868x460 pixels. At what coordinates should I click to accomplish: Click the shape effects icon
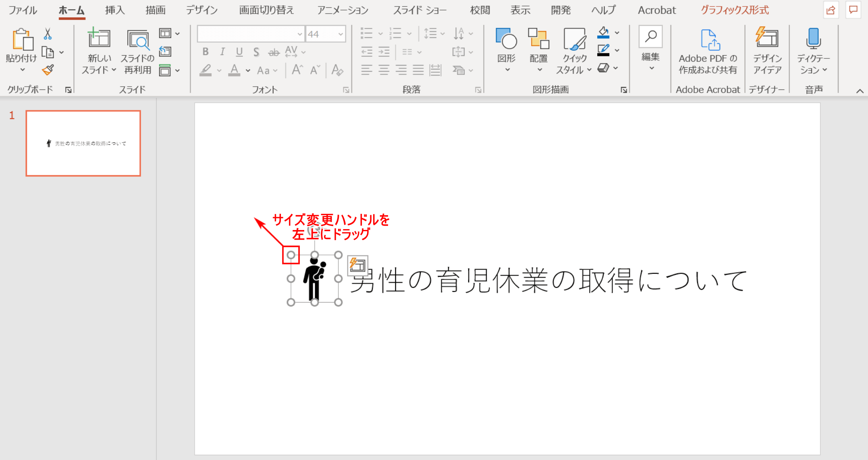(603, 68)
